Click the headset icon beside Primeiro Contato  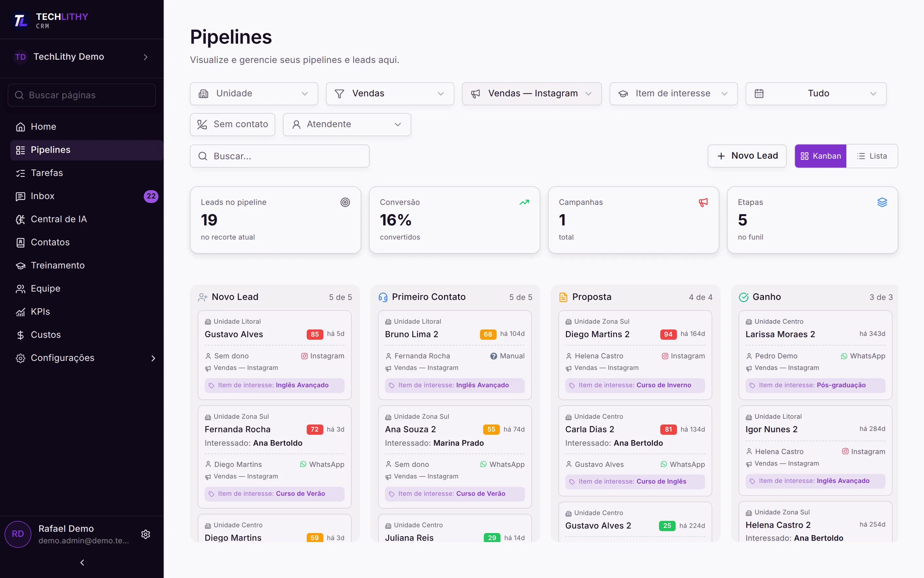(x=382, y=297)
